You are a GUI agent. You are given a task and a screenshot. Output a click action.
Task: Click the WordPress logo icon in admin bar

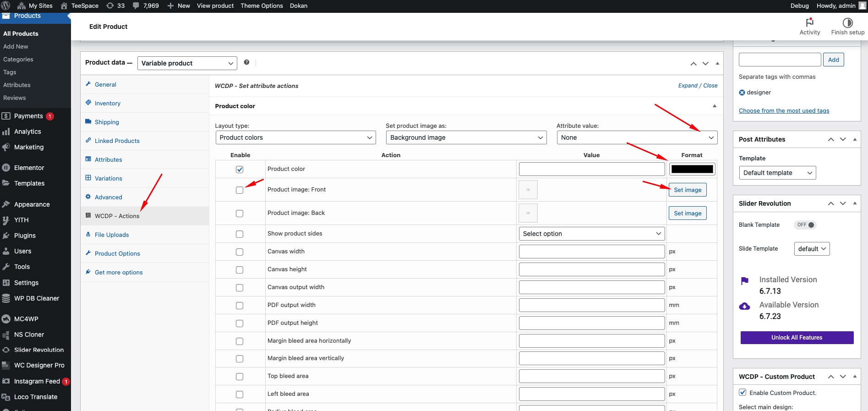6,5
